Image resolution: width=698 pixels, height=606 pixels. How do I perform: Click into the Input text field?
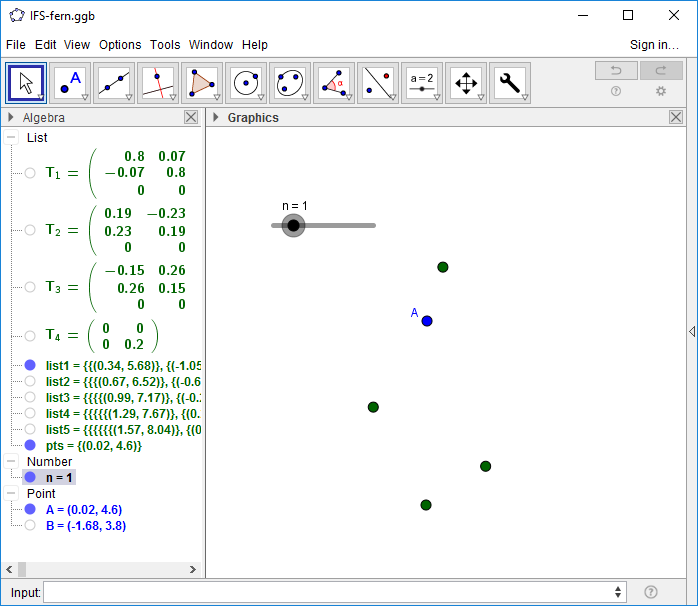pyautogui.click(x=330, y=592)
